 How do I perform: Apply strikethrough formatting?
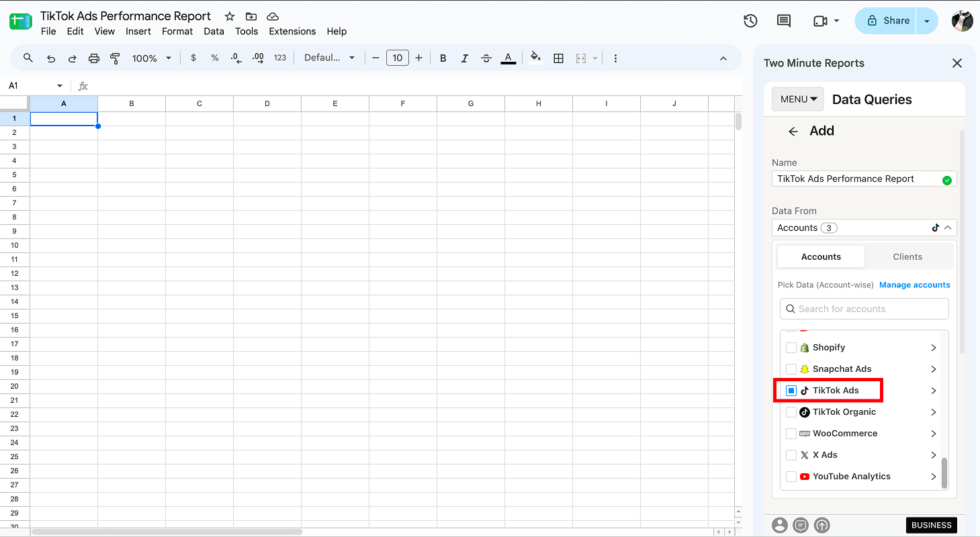486,58
